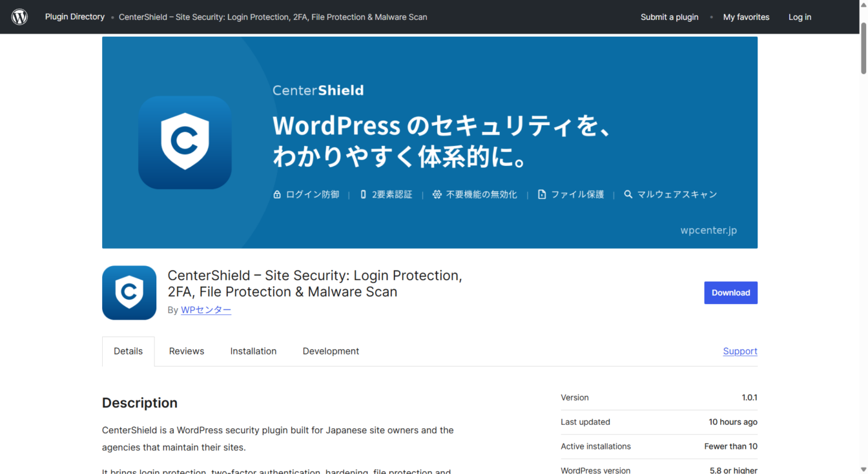868x474 pixels.
Task: Open the Installation tab
Action: pos(253,351)
